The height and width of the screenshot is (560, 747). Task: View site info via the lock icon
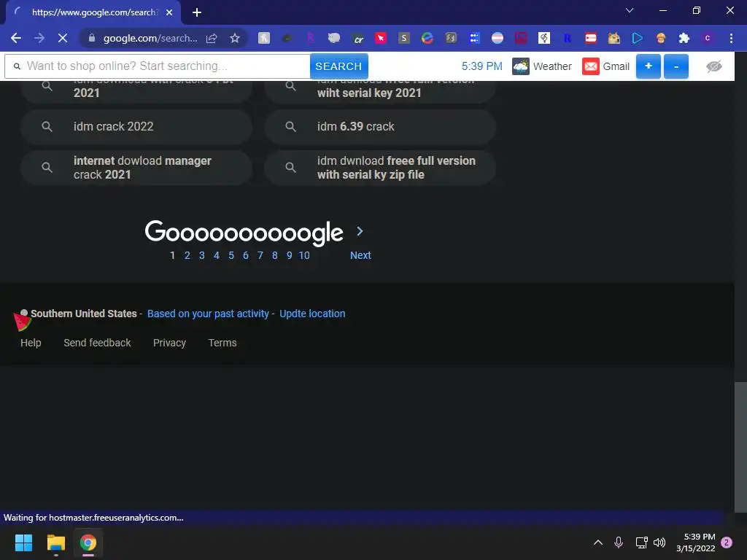(92, 38)
